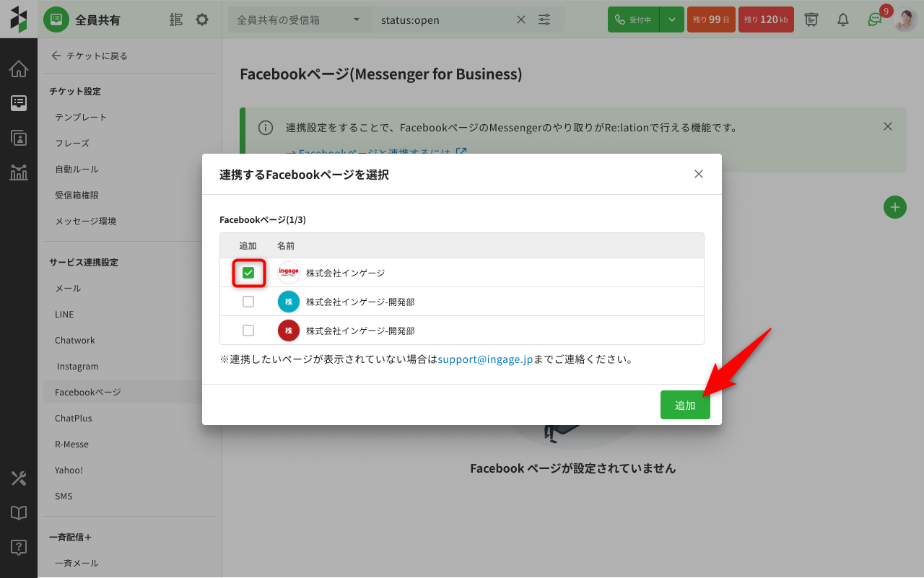Click the green 追加 button

click(684, 405)
